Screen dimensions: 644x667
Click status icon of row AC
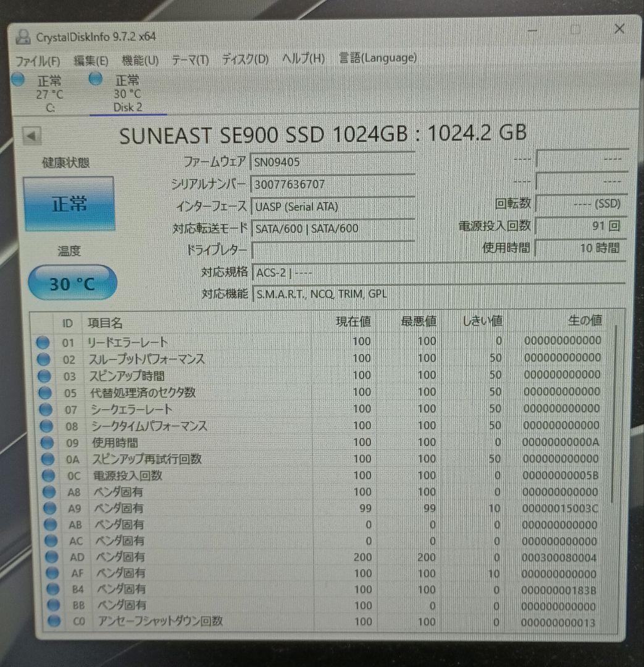(51, 540)
